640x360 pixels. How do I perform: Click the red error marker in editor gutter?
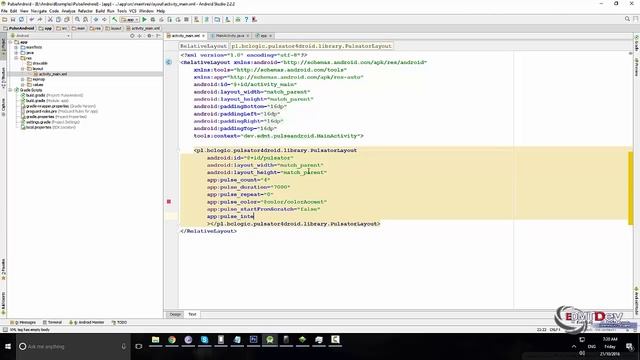tap(169, 202)
